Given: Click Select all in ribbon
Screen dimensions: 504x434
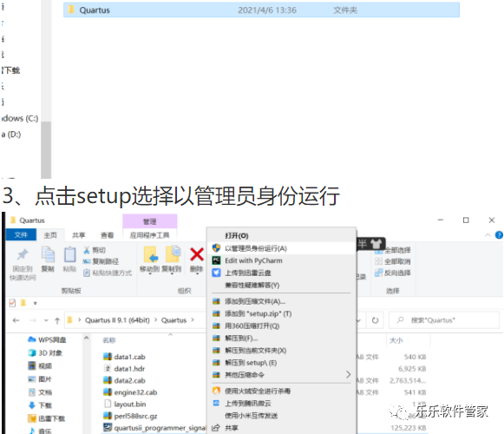Looking at the screenshot, I should pyautogui.click(x=393, y=250).
